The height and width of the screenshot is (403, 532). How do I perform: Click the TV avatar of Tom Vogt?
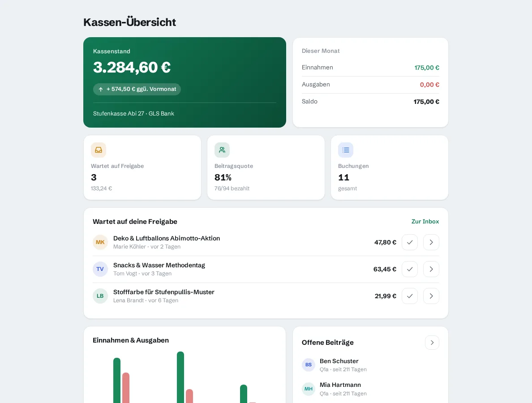100,269
